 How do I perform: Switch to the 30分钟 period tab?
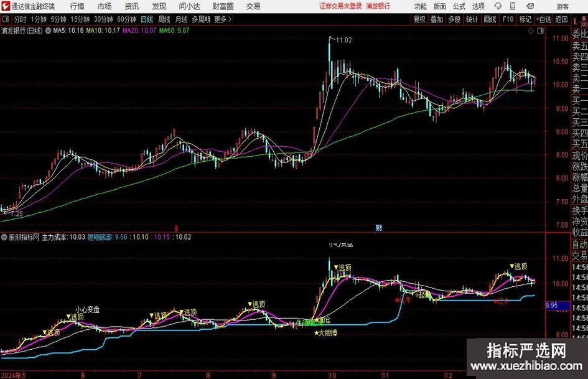click(x=103, y=19)
